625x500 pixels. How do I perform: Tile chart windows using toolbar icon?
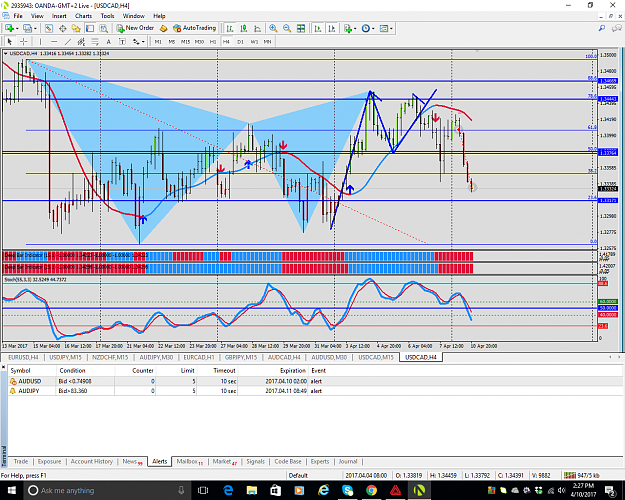[x=301, y=28]
